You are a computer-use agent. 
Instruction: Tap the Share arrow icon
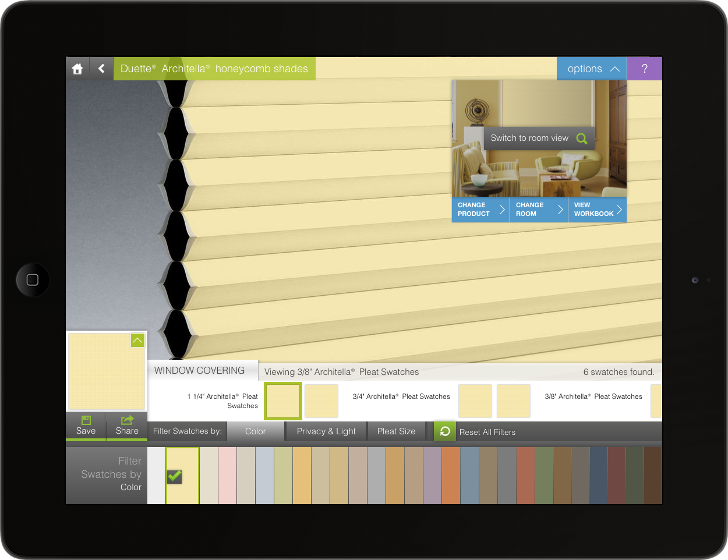pos(128,420)
